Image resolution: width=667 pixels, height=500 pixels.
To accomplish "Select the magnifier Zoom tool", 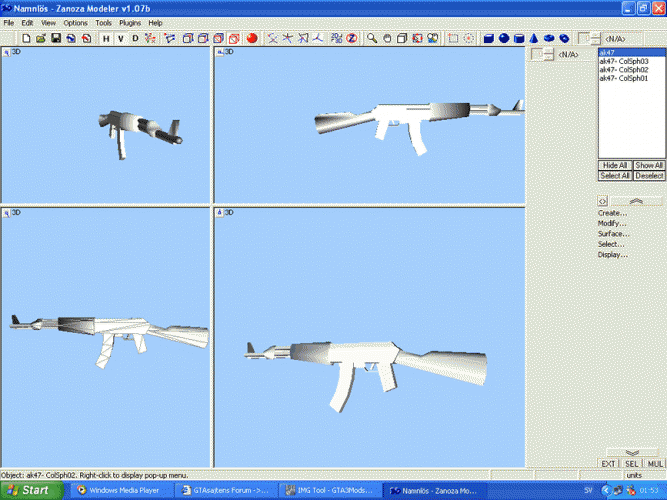I will (x=372, y=39).
